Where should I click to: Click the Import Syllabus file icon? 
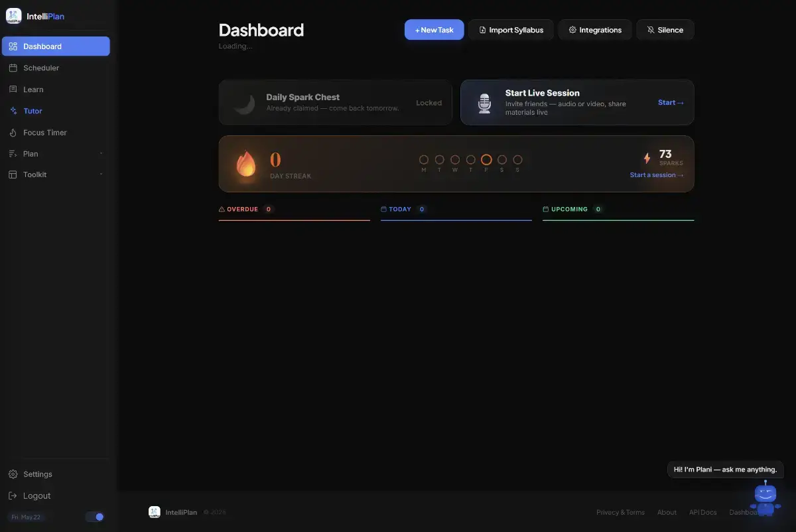pyautogui.click(x=482, y=30)
